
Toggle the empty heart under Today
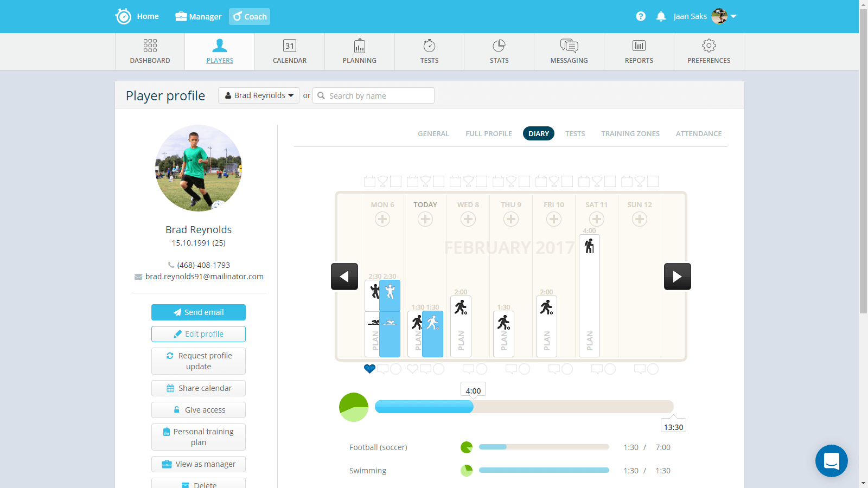(412, 369)
